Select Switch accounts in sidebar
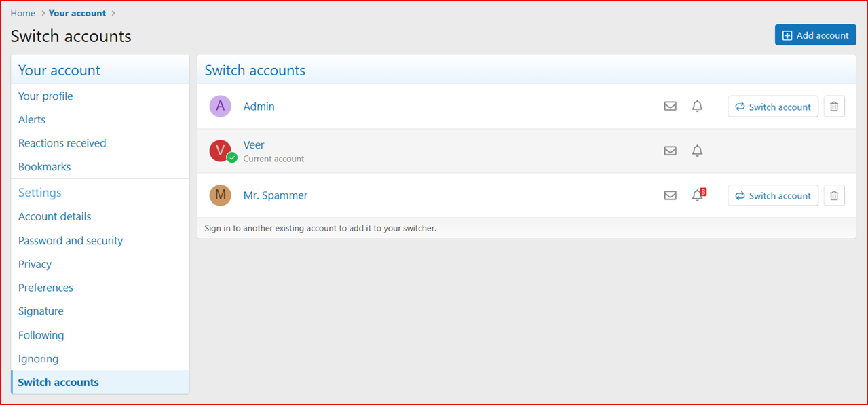This screenshot has height=405, width=868. (x=100, y=383)
